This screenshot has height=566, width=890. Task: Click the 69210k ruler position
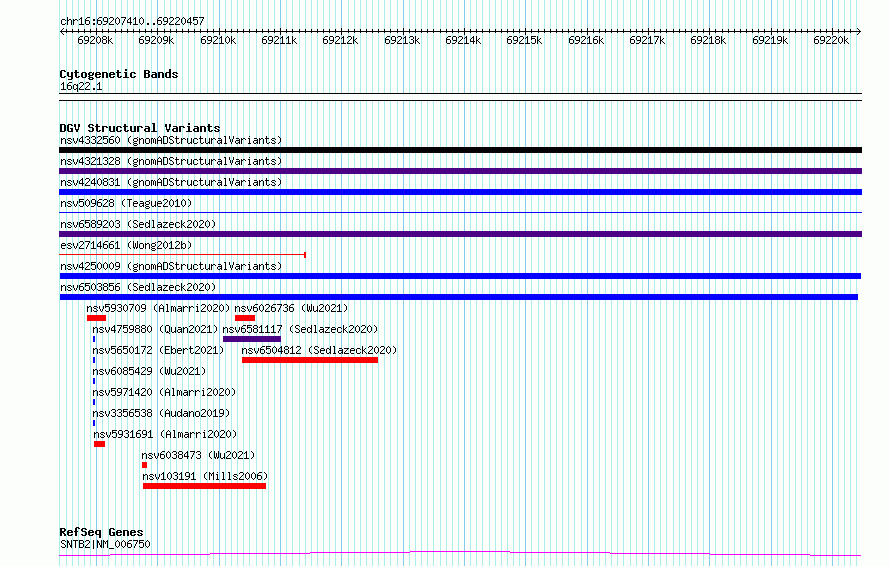pyautogui.click(x=218, y=40)
